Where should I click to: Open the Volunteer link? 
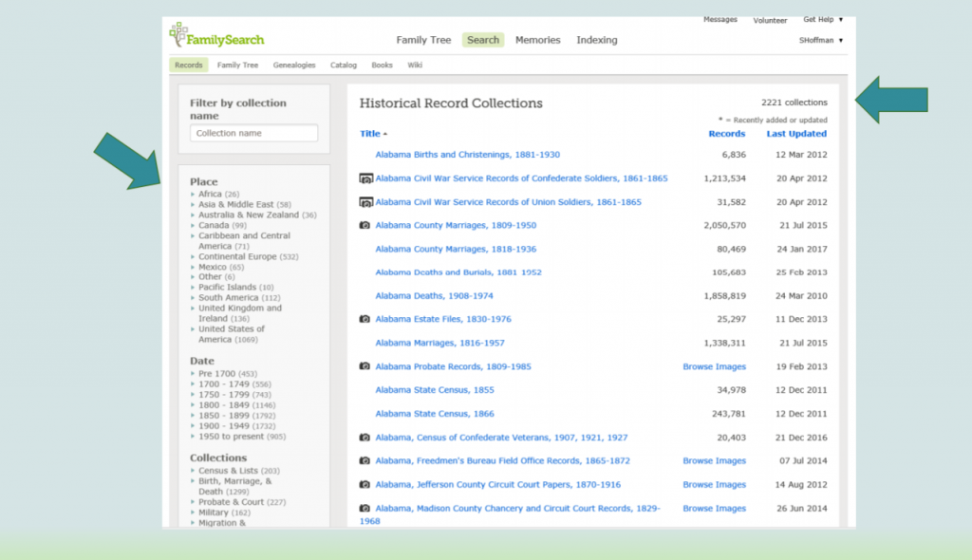click(770, 21)
